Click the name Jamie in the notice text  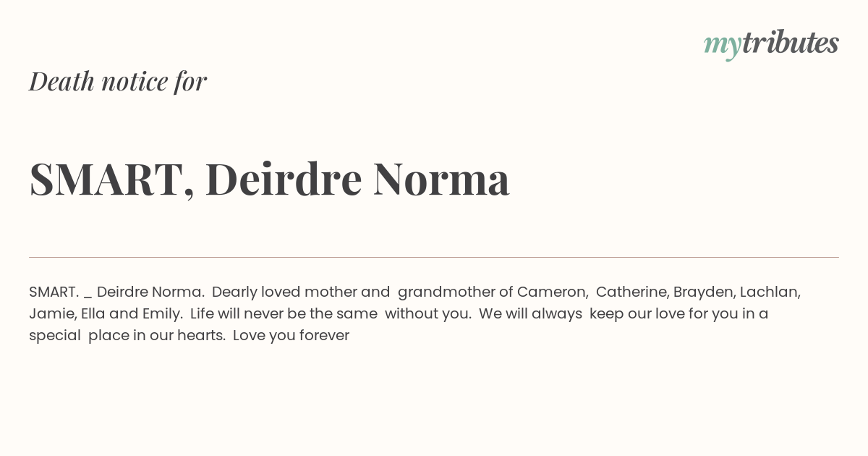52,313
